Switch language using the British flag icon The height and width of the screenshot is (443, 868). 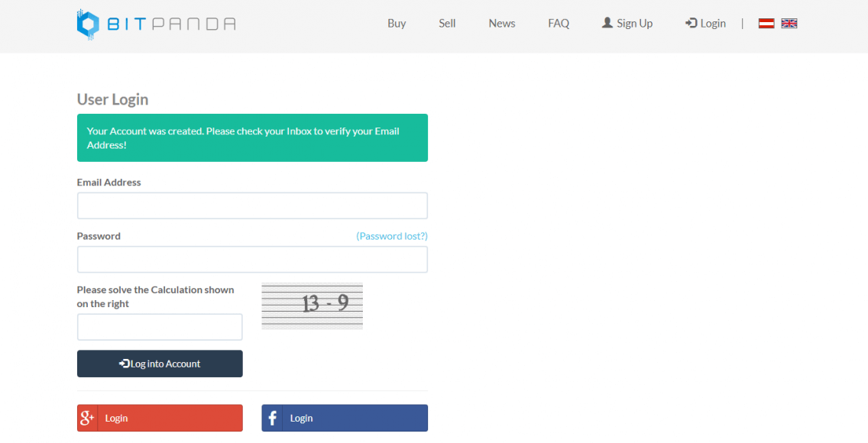pos(789,23)
